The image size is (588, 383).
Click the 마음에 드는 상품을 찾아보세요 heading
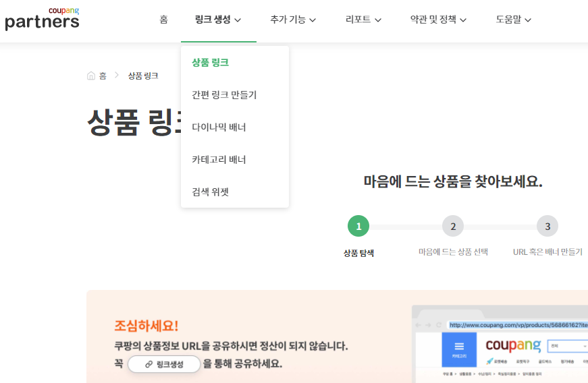coord(453,181)
